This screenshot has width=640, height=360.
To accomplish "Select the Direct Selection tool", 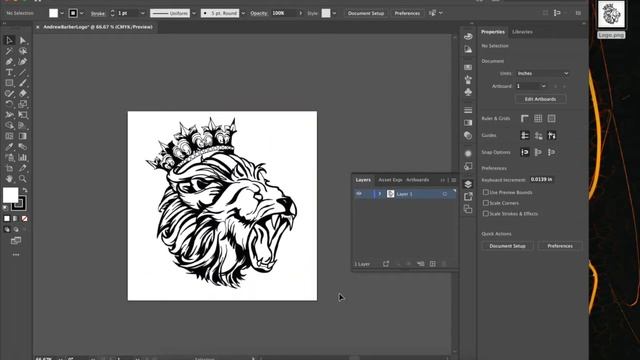I will [x=22, y=40].
